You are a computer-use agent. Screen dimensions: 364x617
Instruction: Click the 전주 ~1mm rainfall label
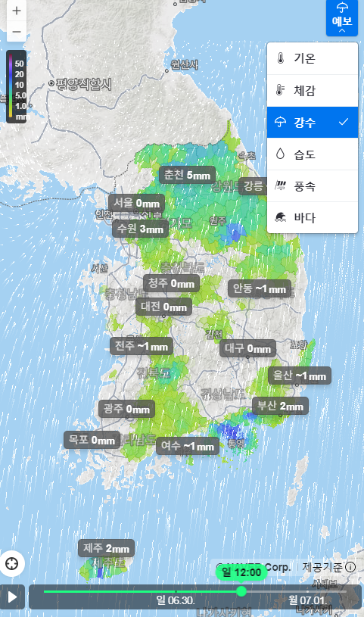pos(142,346)
